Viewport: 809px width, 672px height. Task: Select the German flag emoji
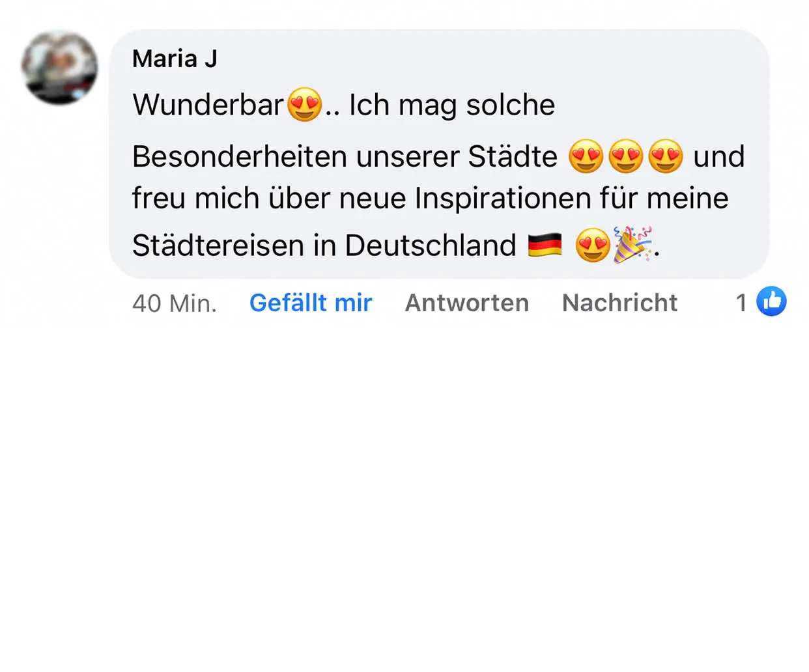(546, 244)
